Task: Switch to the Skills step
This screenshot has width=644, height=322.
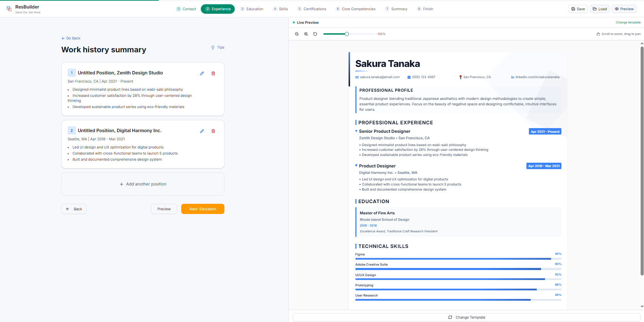Action: pyautogui.click(x=280, y=9)
